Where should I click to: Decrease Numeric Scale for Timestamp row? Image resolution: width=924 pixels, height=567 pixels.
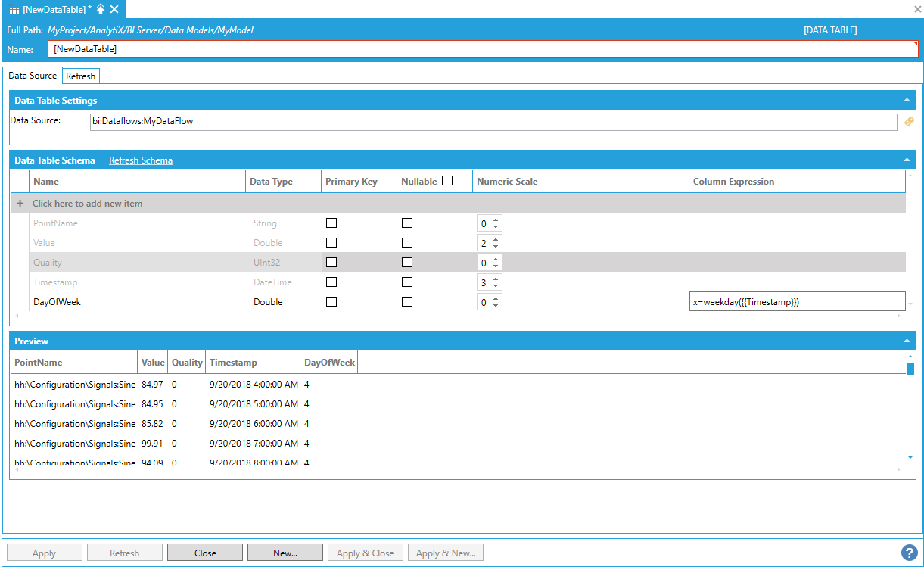[x=496, y=285]
